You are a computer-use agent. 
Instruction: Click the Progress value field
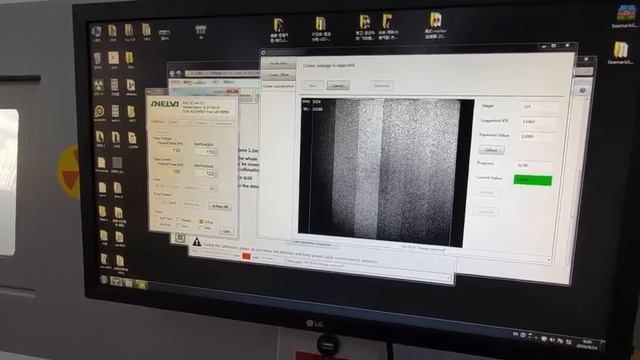coord(536,165)
